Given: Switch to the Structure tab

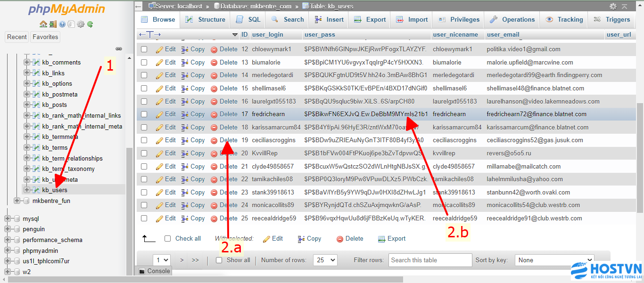Looking at the screenshot, I should [205, 20].
